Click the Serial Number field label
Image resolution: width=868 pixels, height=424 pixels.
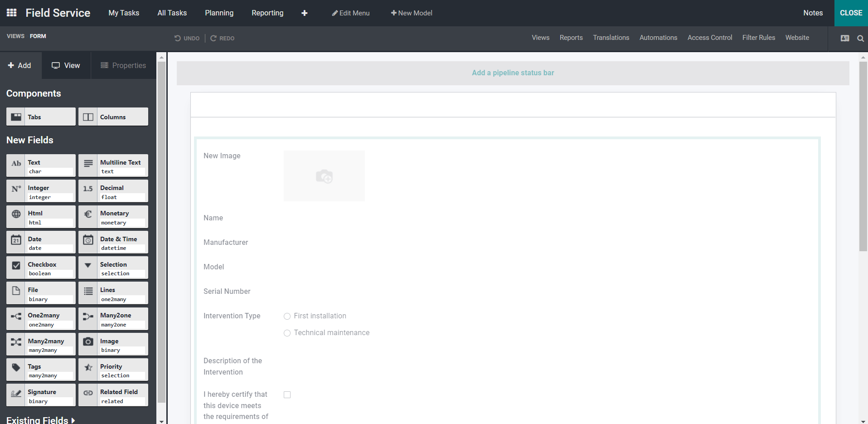227,292
